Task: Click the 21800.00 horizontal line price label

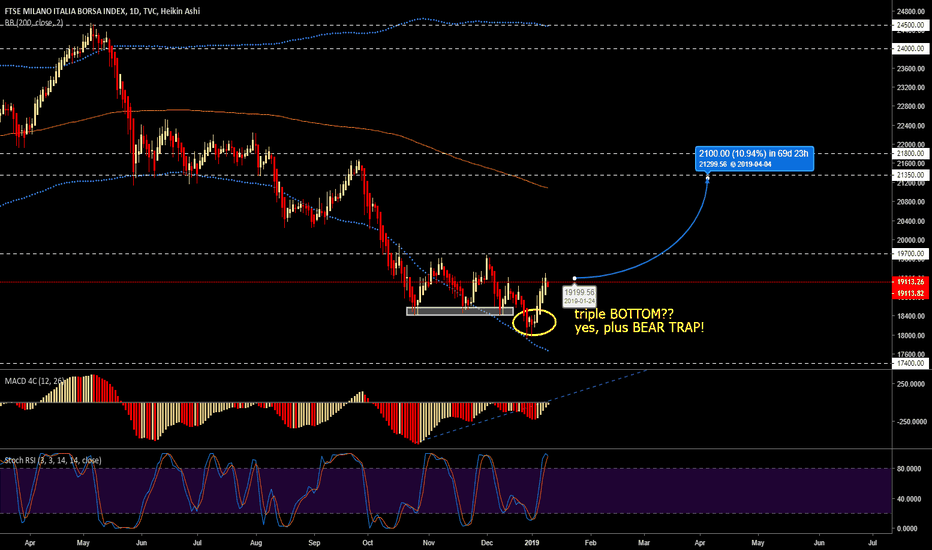Action: 910,153
